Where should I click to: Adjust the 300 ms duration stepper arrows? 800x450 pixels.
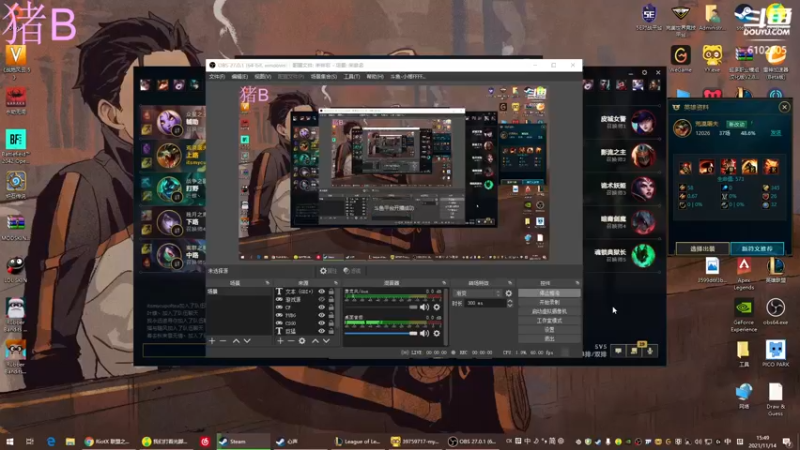coord(509,303)
